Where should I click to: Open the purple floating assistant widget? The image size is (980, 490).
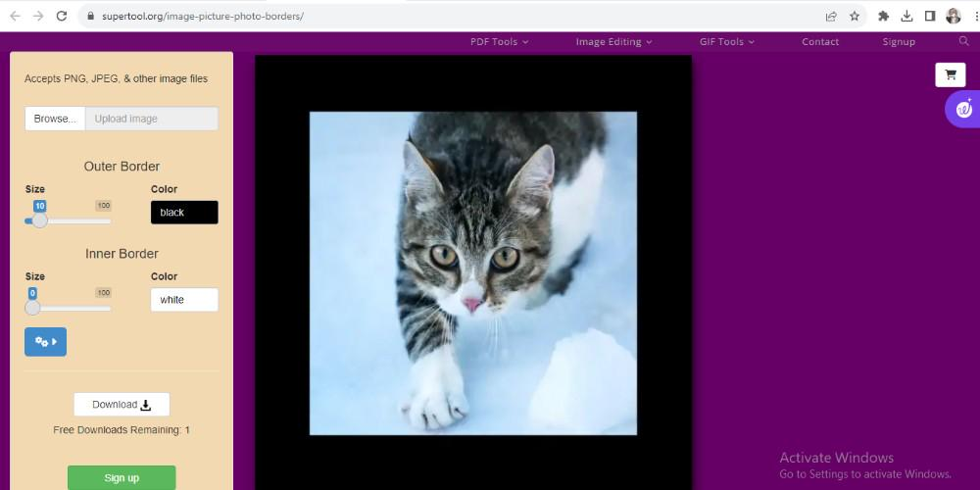tap(963, 110)
